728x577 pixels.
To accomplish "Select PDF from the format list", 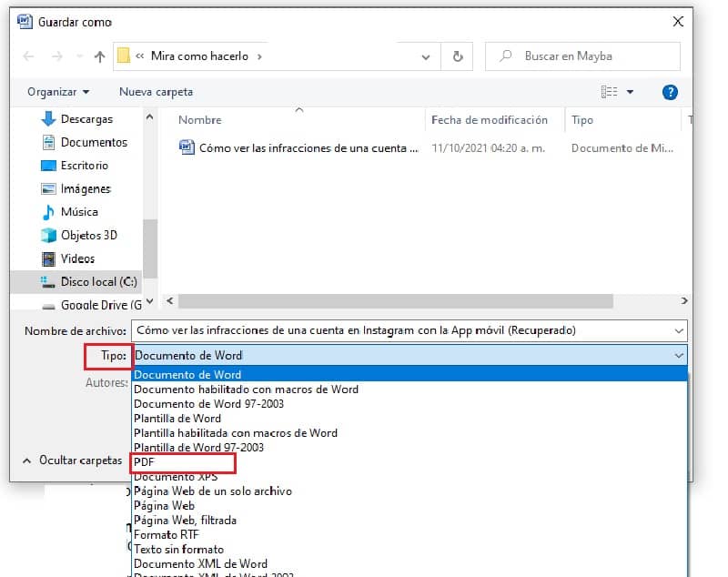I will point(146,462).
